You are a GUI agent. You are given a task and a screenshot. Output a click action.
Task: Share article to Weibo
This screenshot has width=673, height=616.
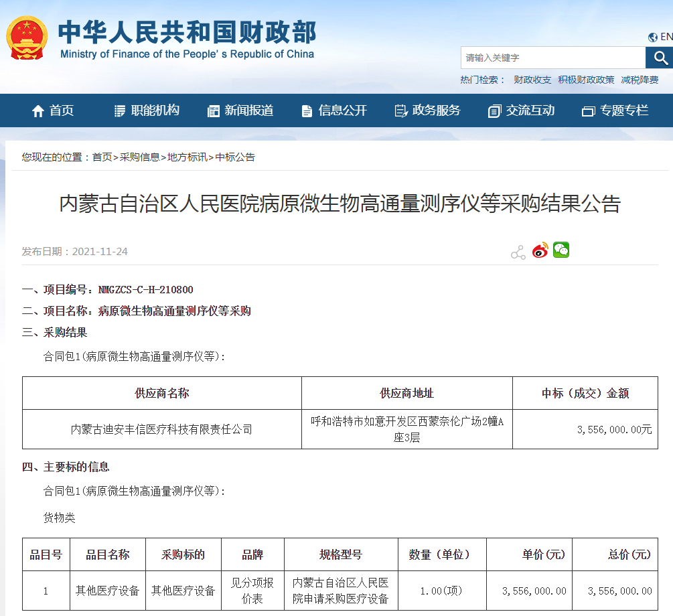coord(540,250)
